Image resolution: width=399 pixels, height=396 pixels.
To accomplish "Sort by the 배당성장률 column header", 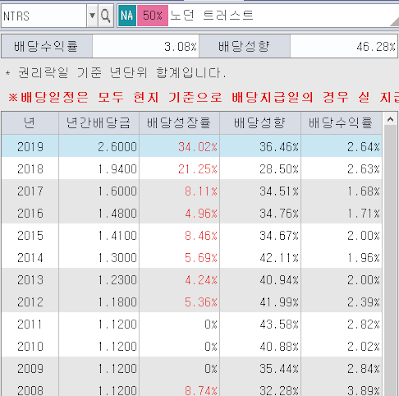I will pos(179,123).
